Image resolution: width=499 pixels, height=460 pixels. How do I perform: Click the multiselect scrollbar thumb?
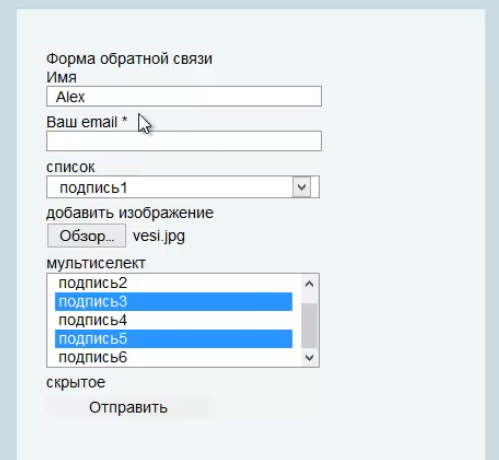pyautogui.click(x=309, y=326)
